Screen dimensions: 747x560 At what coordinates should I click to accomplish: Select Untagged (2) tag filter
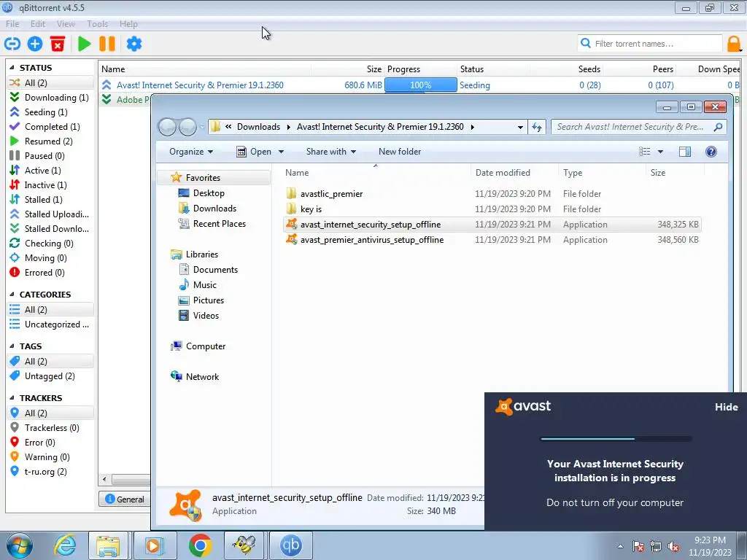pyautogui.click(x=50, y=376)
